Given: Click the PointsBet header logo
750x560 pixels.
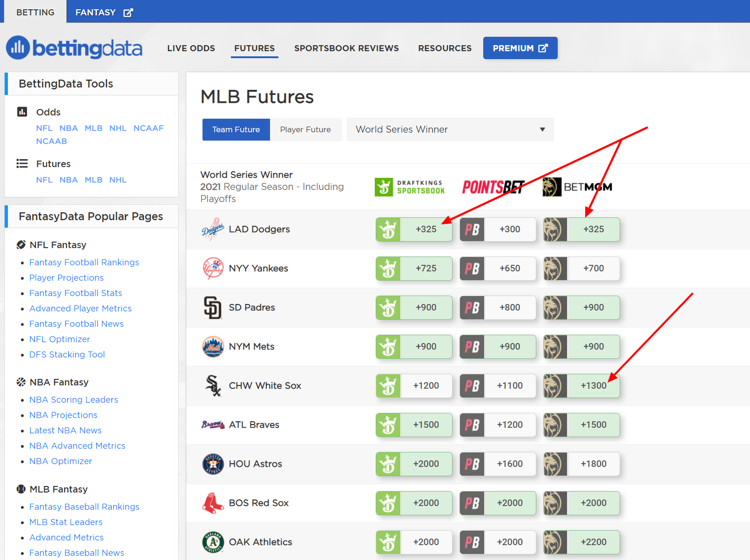Looking at the screenshot, I should point(493,187).
